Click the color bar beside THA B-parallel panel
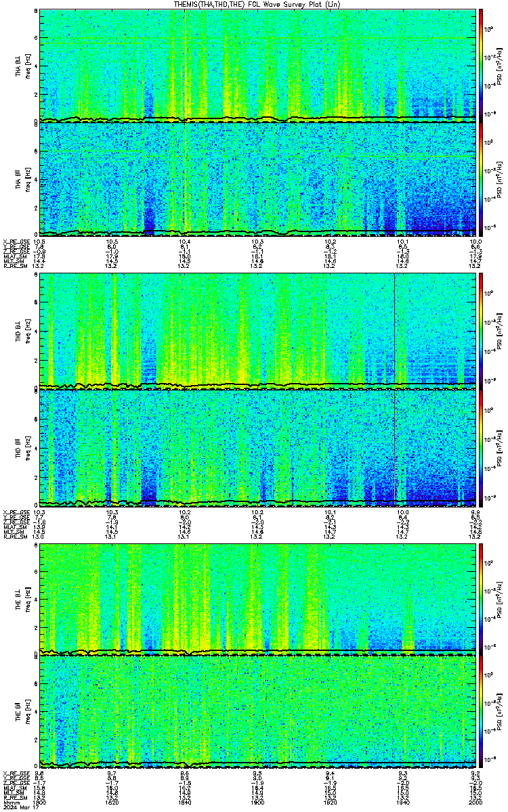Screen dimensions: 508x812 [481, 179]
